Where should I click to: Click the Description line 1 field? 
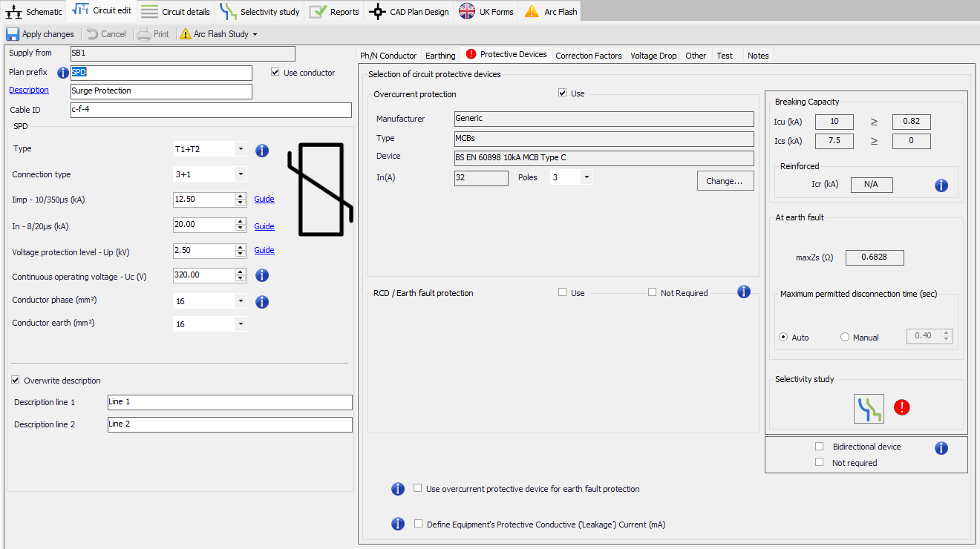[229, 402]
